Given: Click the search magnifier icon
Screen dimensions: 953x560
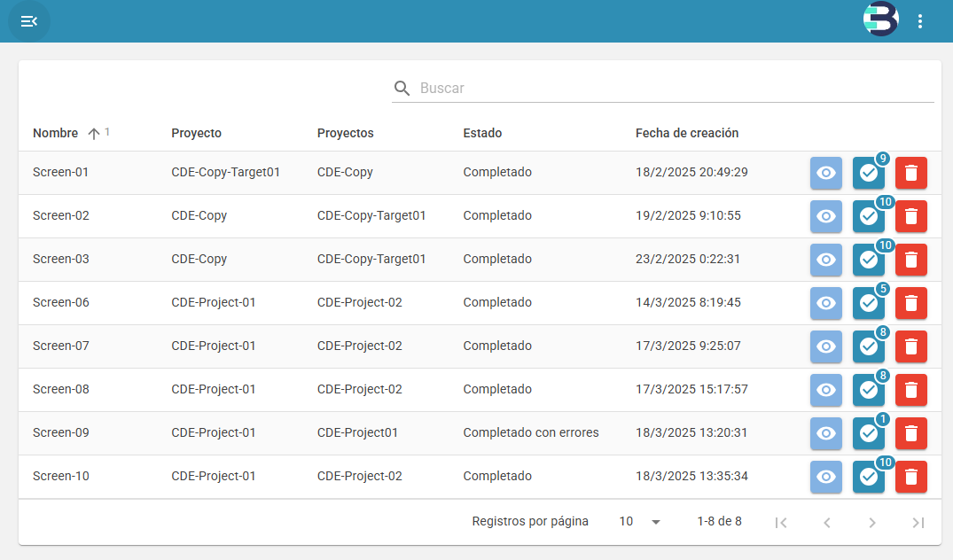Looking at the screenshot, I should click(x=402, y=89).
